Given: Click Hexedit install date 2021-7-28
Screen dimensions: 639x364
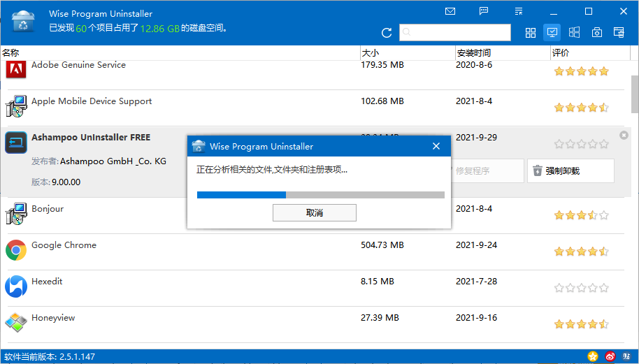Looking at the screenshot, I should (x=476, y=282).
